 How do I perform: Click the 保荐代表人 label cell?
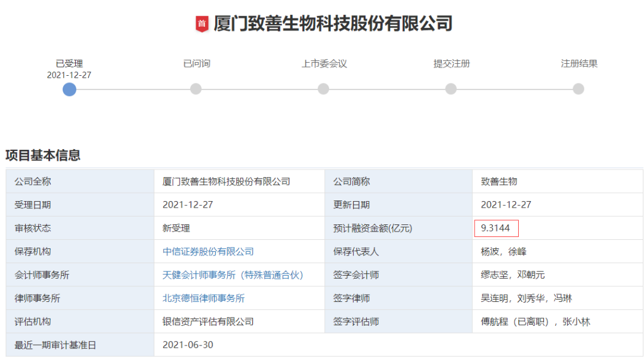pyautogui.click(x=398, y=251)
